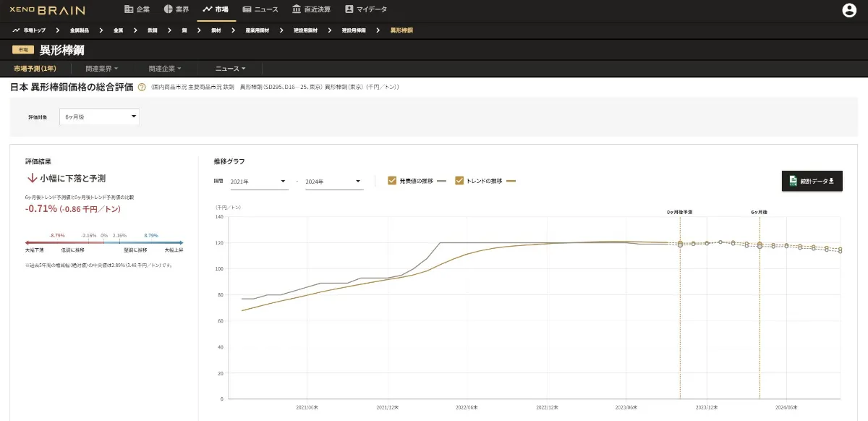Click the 2023/06末 axis label
This screenshot has width=868, height=421.
pos(626,407)
